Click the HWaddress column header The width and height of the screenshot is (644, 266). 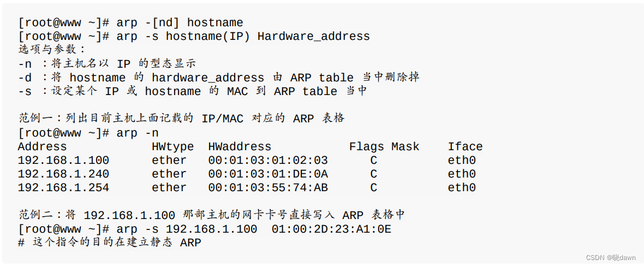click(x=240, y=146)
